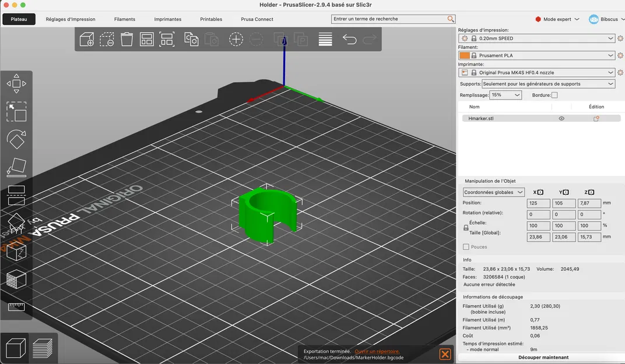Toggle visibility eye for Hmarker.stl
This screenshot has width=625, height=364.
click(x=561, y=118)
